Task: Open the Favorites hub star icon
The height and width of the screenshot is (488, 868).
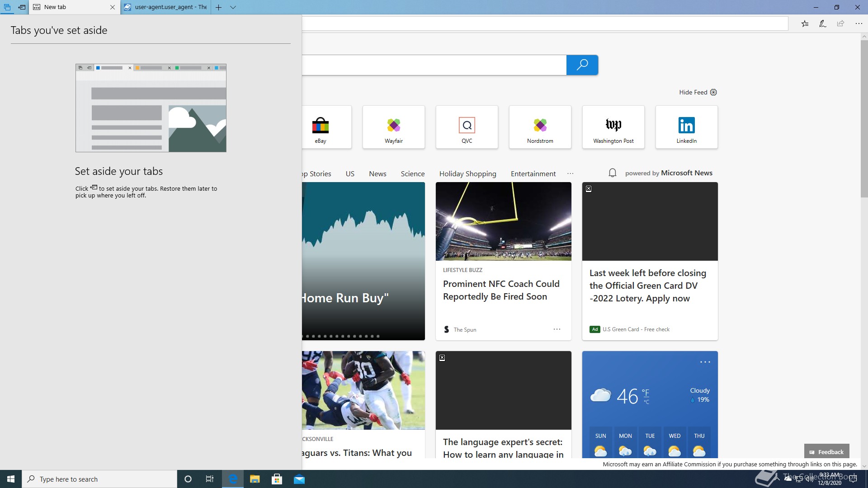Action: coord(805,23)
